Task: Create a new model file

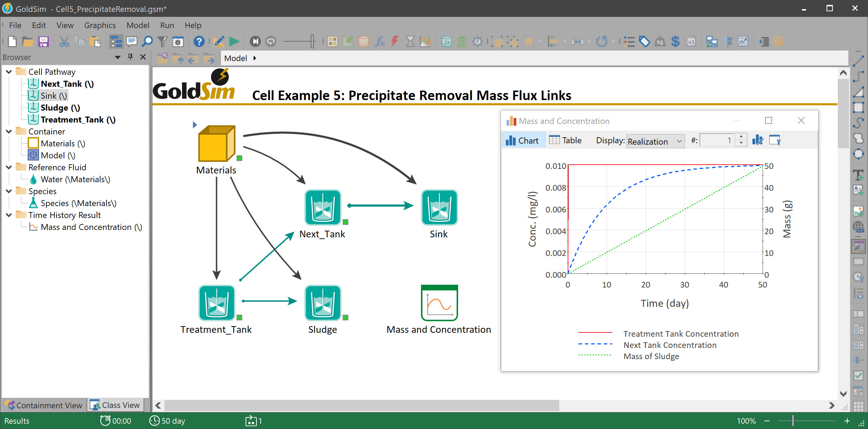Action: pos(12,42)
